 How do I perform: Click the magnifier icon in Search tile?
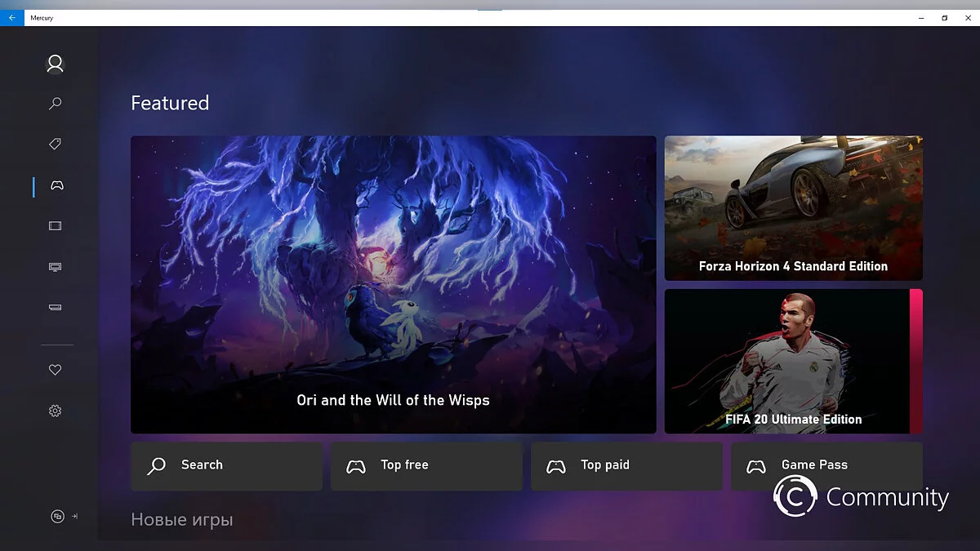pos(156,466)
